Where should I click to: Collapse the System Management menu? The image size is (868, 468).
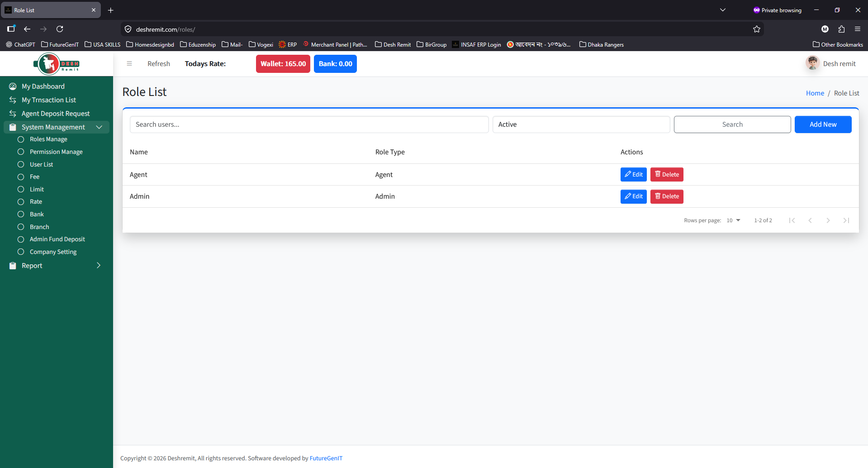tap(57, 127)
